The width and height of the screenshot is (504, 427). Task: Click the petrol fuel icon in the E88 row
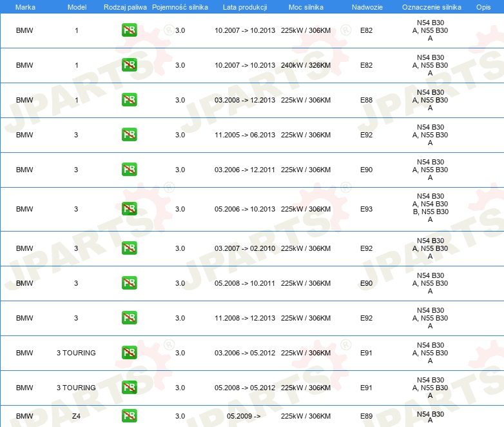[x=129, y=100]
